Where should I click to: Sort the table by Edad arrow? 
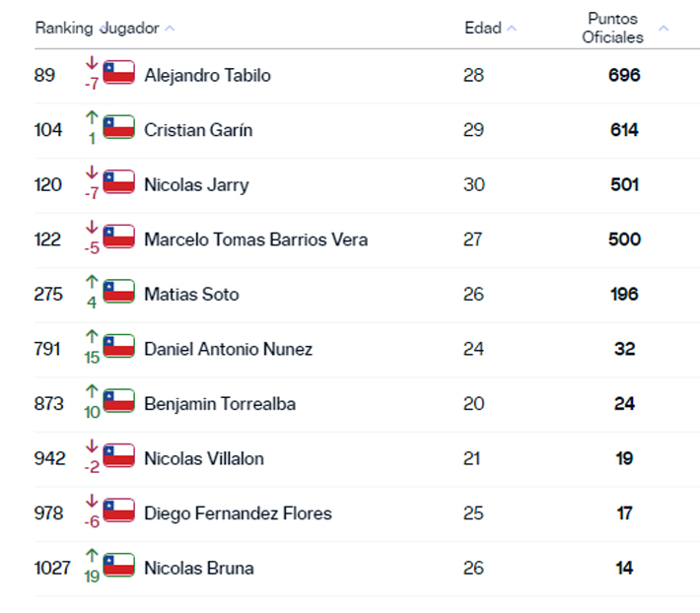pyautogui.click(x=512, y=29)
